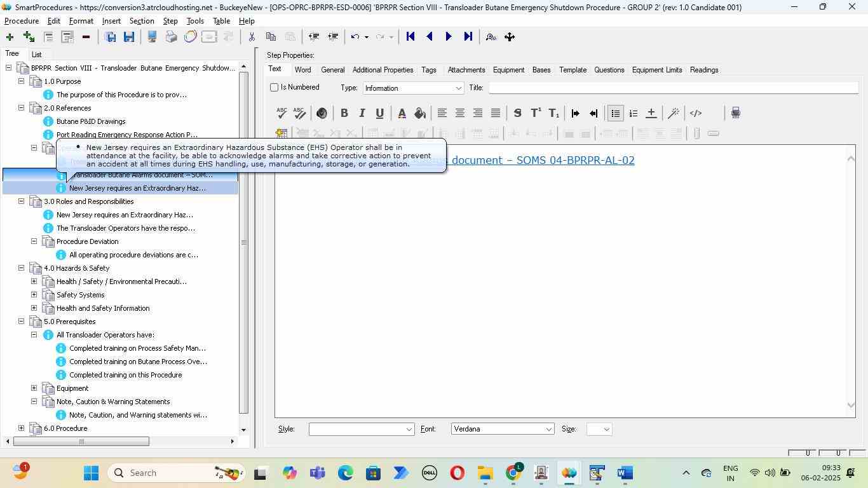Select Completed training on this Procedure item
868x488 pixels.
pos(126,375)
